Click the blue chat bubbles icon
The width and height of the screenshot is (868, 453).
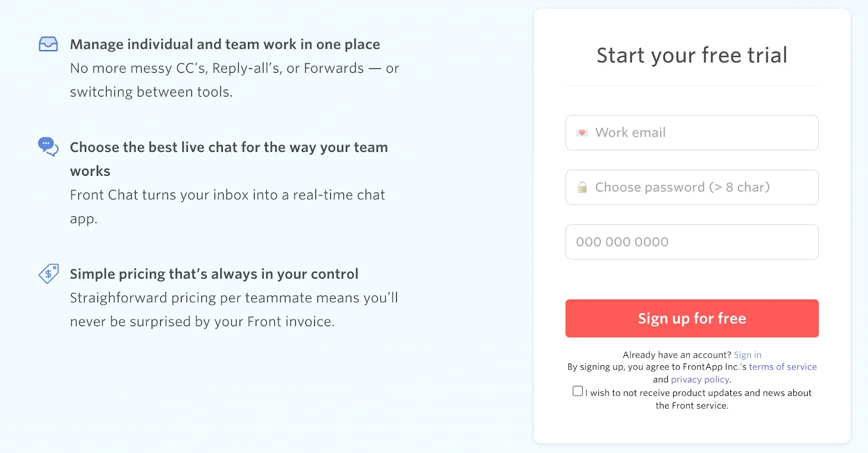tap(48, 146)
